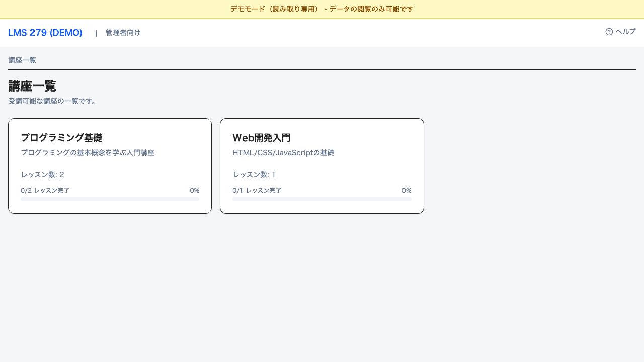Viewport: 644px width, 362px height.
Task: Click the プログラミング基礎 course title
Action: point(61,137)
